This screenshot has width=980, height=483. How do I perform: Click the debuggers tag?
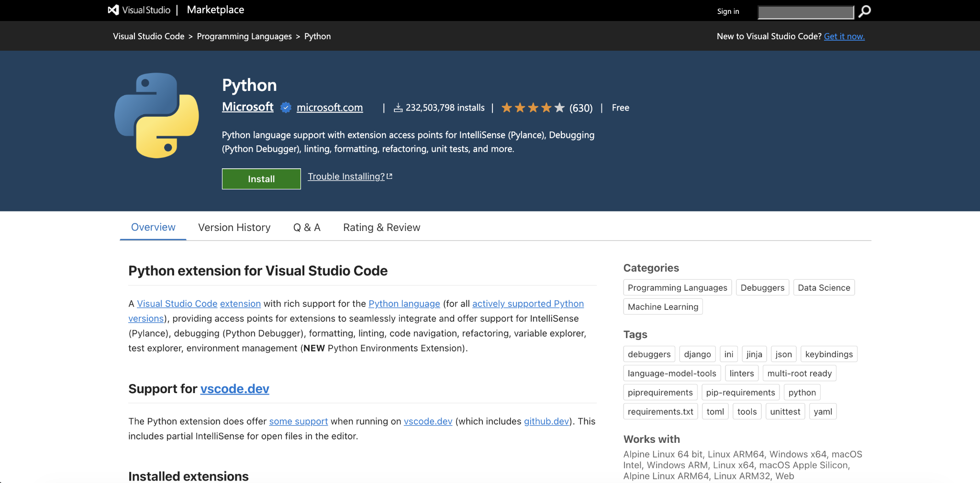pos(649,354)
